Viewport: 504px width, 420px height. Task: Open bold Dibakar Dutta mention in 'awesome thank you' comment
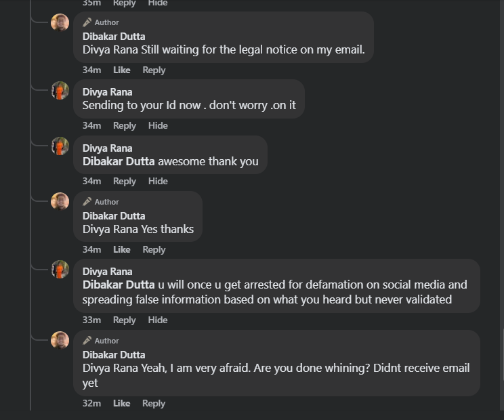click(119, 161)
